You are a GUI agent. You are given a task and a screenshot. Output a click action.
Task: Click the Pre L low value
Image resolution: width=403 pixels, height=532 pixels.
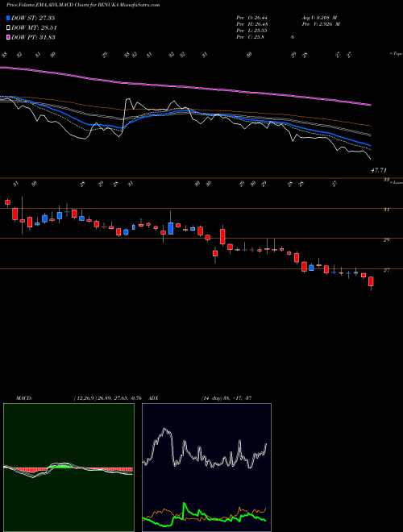251,31
